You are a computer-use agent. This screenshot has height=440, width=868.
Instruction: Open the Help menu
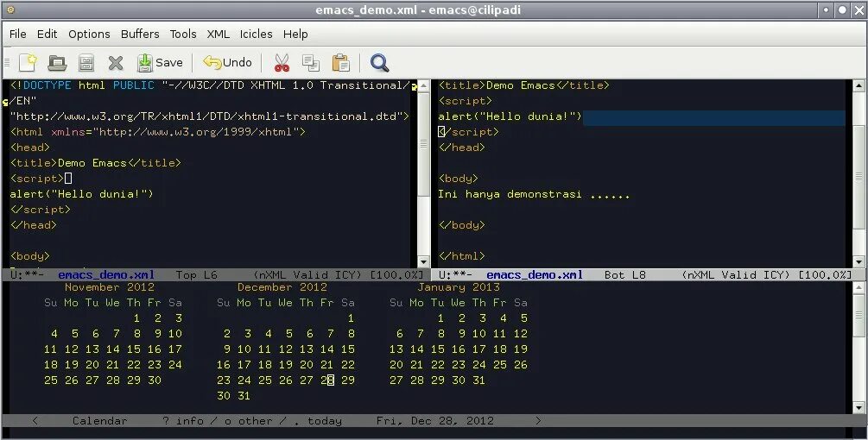coord(295,34)
